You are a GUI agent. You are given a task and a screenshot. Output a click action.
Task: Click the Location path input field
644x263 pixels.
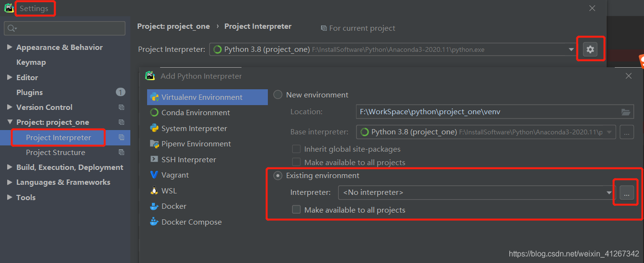point(495,112)
